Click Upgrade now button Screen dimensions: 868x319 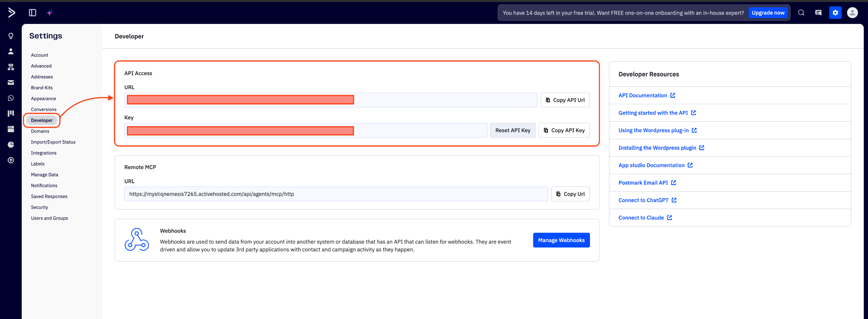point(768,13)
